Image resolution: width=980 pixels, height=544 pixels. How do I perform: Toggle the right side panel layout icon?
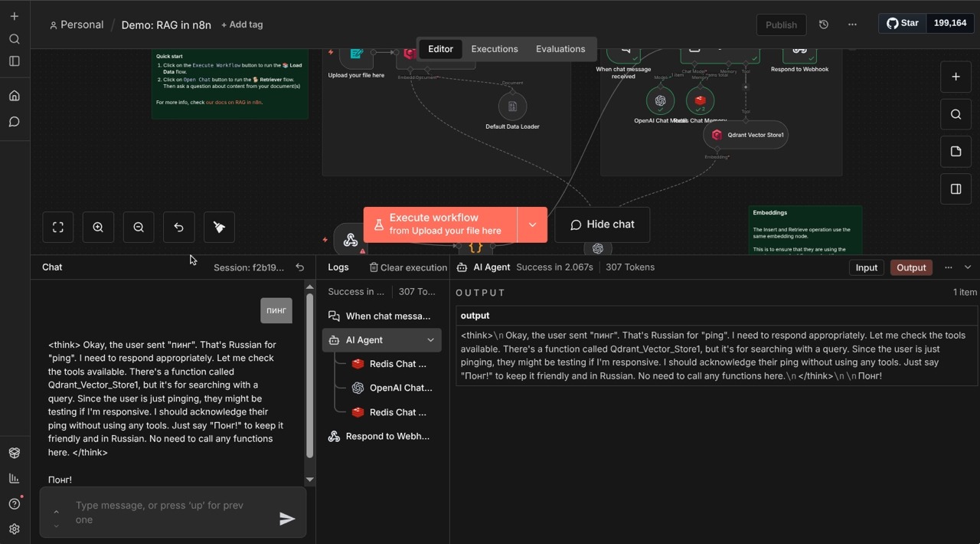(x=955, y=189)
